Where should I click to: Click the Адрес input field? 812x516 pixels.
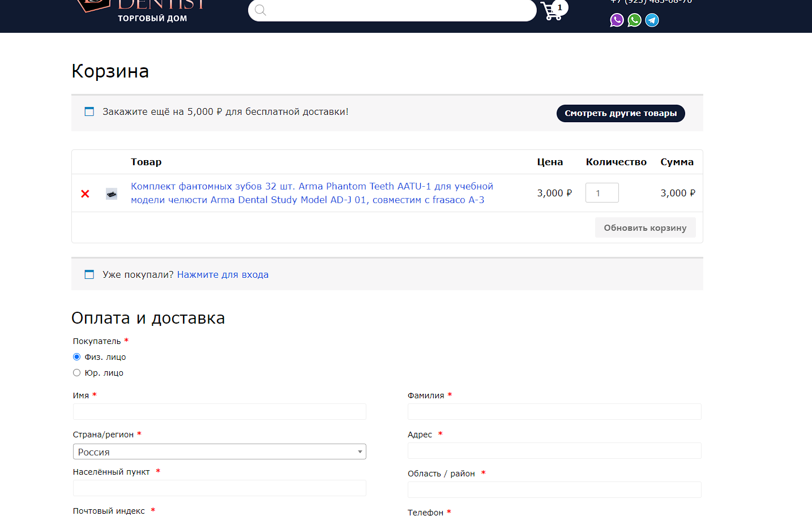point(554,450)
